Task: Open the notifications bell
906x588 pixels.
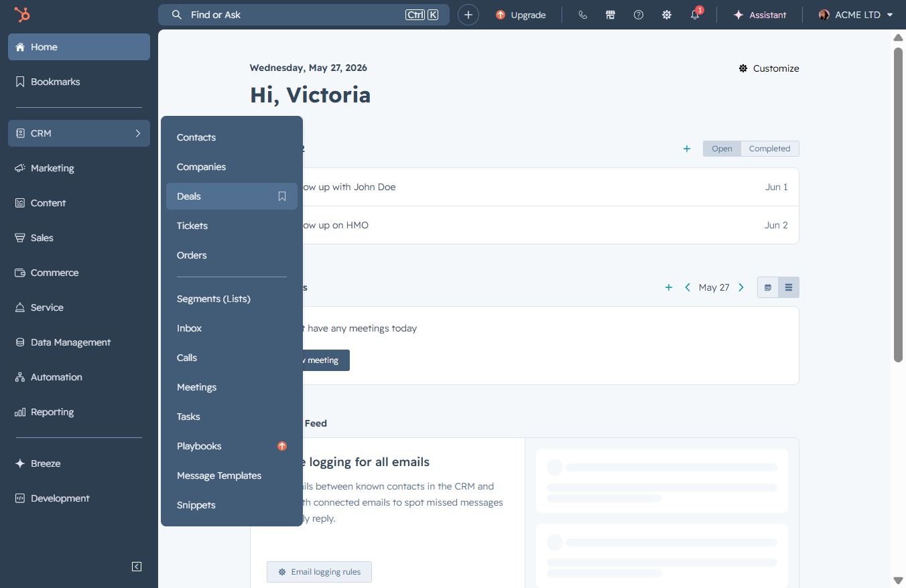Action: pyautogui.click(x=695, y=15)
